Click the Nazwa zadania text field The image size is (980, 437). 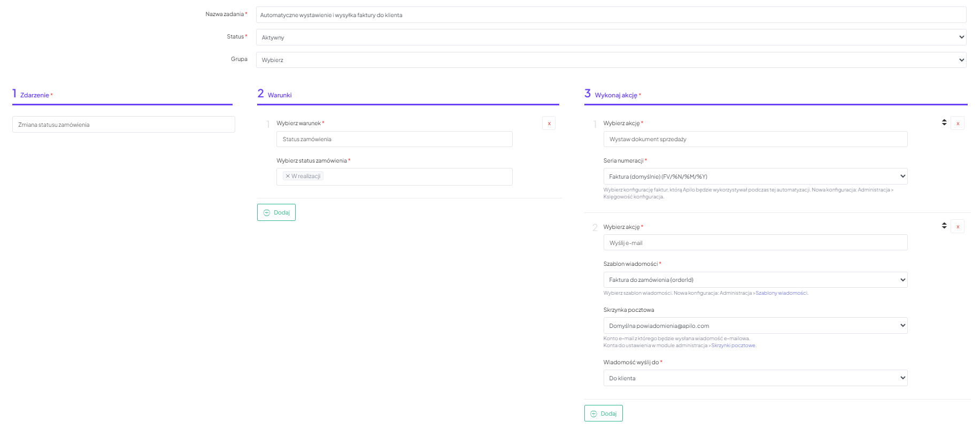(x=611, y=15)
